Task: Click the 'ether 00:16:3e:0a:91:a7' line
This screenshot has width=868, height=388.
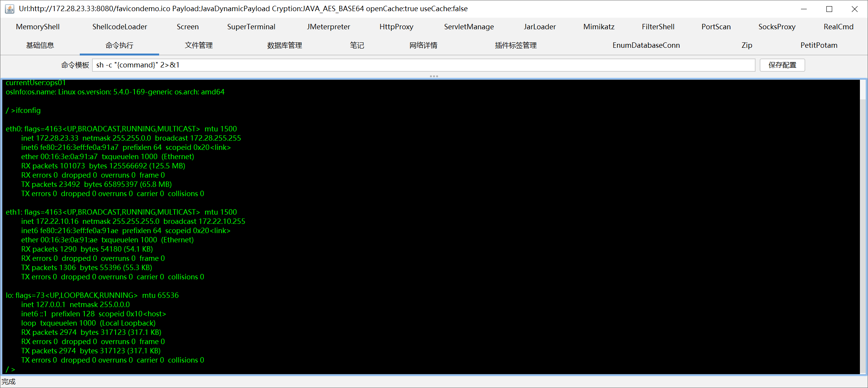Action: (x=107, y=156)
